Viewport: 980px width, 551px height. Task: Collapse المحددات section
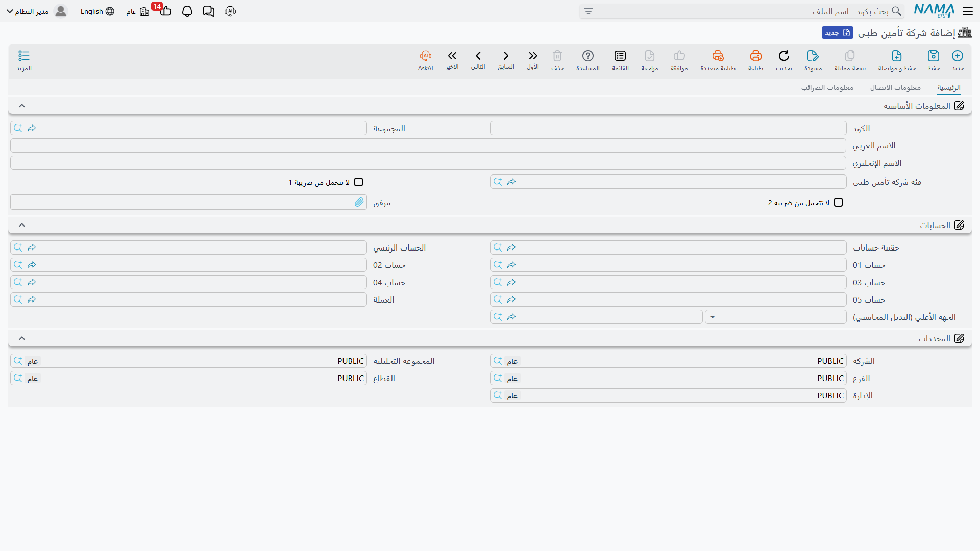(22, 338)
